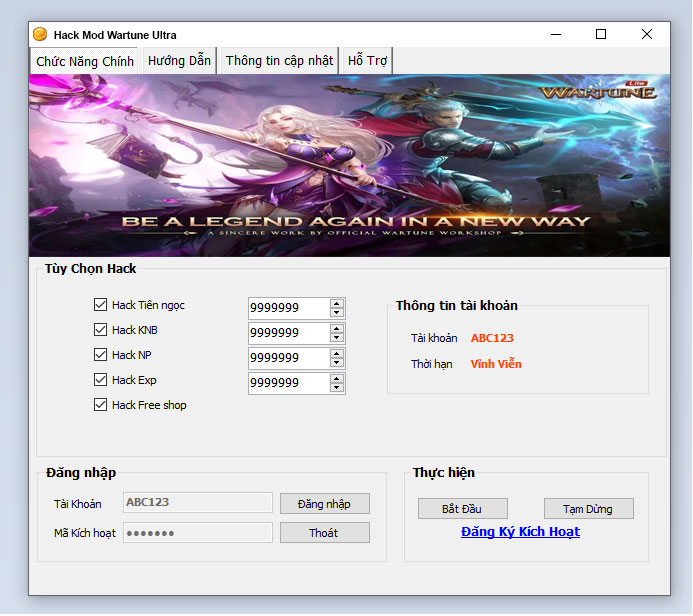Image resolution: width=693 pixels, height=616 pixels.
Task: Click the Wartune banner image
Action: point(349,165)
